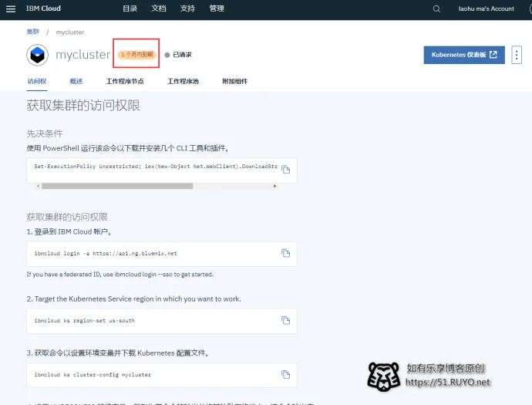The width and height of the screenshot is (532, 405).
Task: Click the Set-ExecutionPolicy Unrestricted command text
Action: point(156,167)
